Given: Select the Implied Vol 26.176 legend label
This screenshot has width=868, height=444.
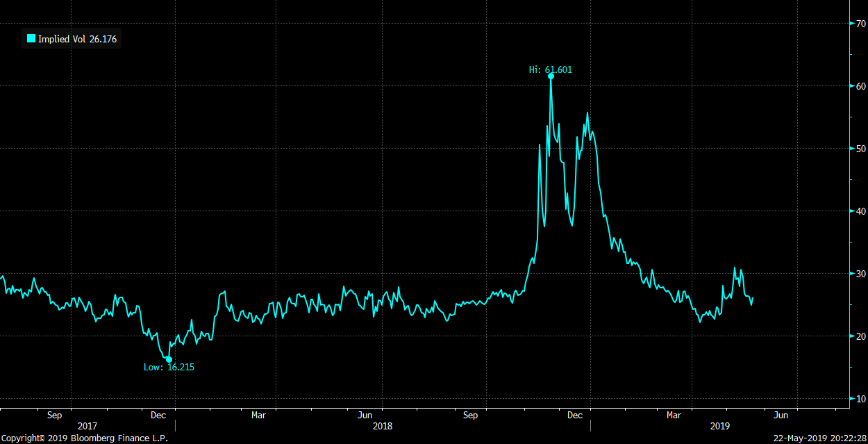Looking at the screenshot, I should click(77, 40).
